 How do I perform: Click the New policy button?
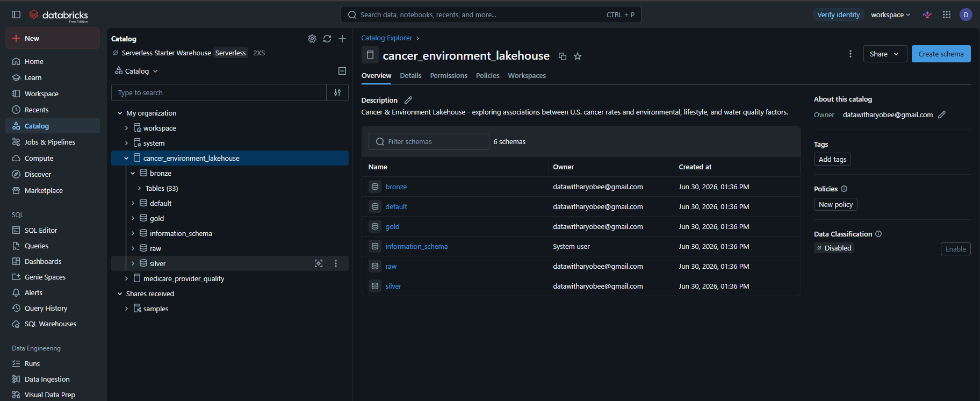point(835,204)
